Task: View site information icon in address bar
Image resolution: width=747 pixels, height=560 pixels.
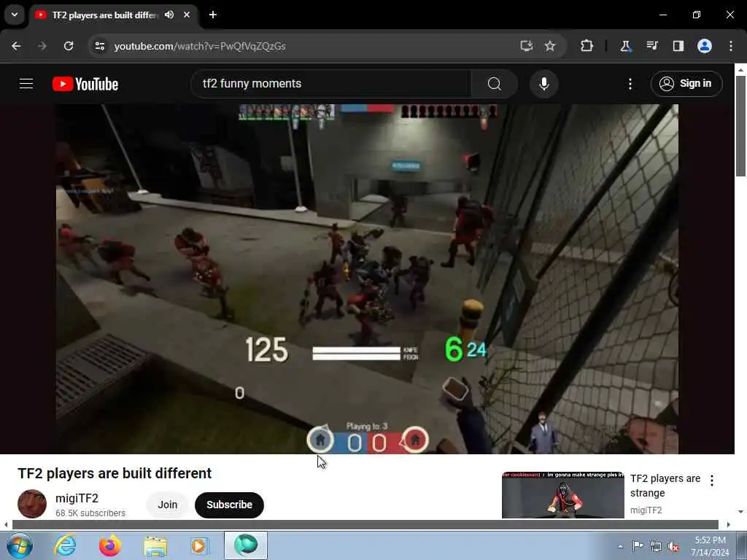Action: pos(99,46)
